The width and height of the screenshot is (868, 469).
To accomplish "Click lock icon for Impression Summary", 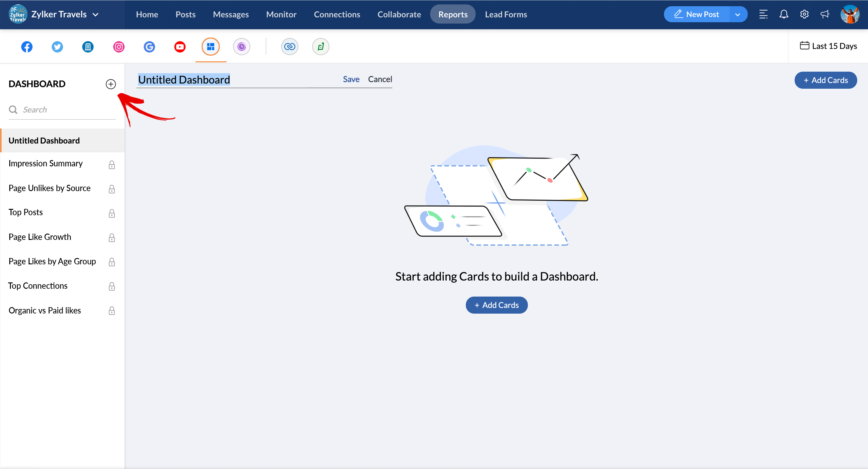I will point(112,165).
